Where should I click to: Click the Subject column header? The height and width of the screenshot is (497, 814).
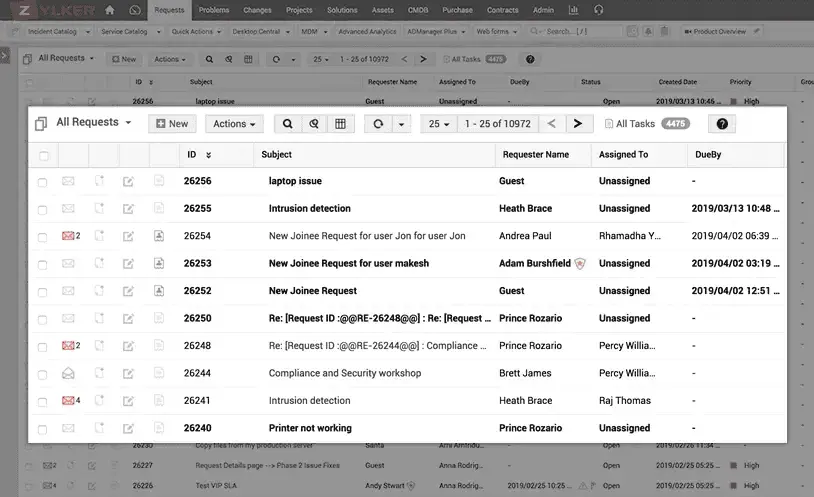pos(276,154)
